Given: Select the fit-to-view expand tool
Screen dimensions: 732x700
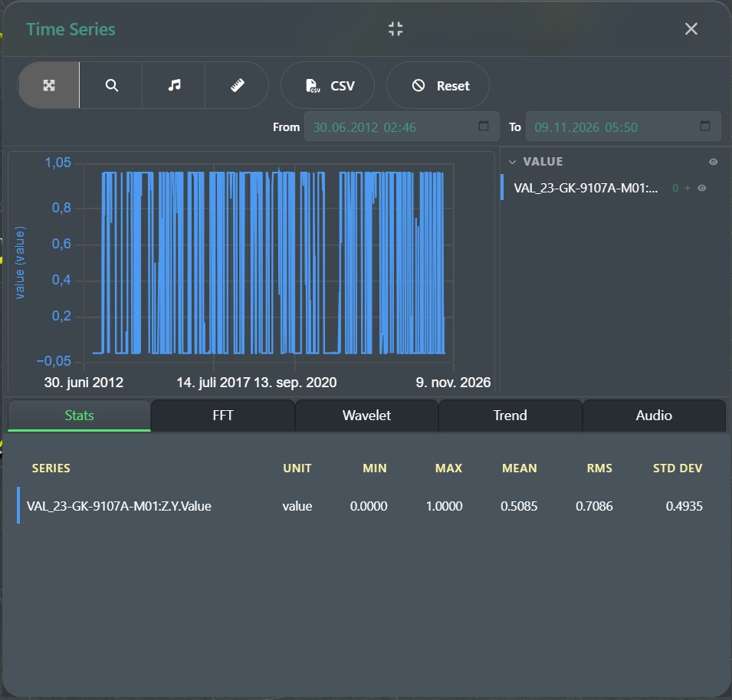Looking at the screenshot, I should tap(48, 85).
